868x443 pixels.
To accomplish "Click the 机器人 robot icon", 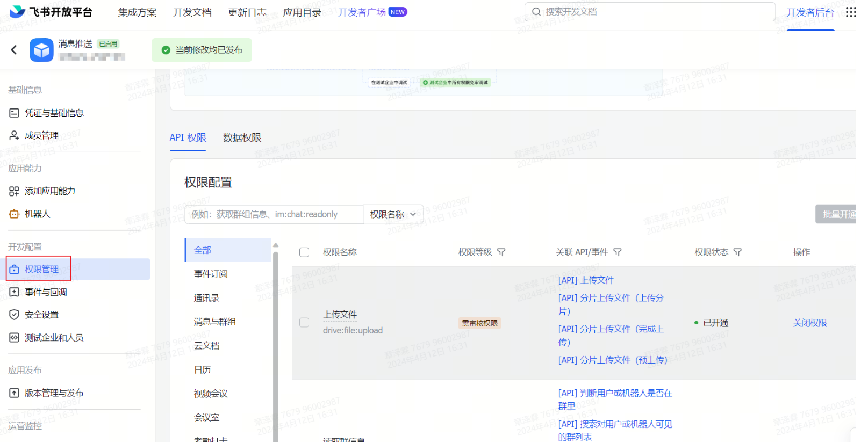I will click(x=14, y=214).
